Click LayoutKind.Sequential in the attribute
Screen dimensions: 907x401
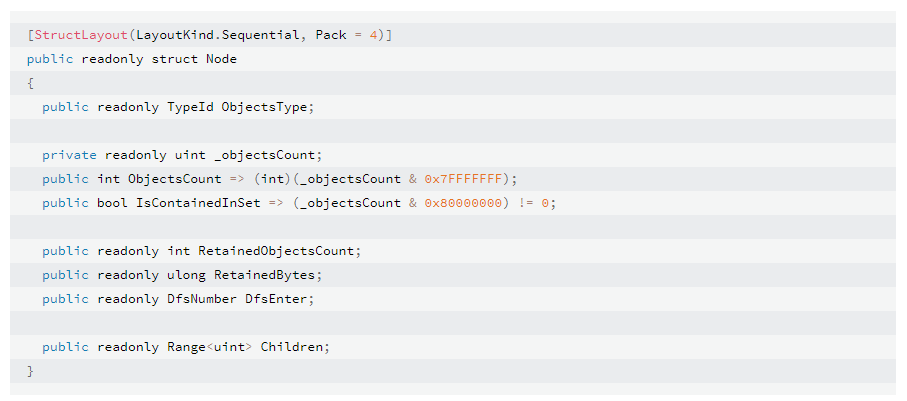217,35
